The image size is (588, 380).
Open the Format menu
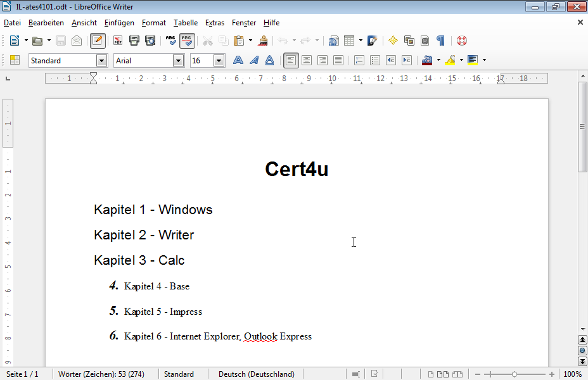coord(154,23)
